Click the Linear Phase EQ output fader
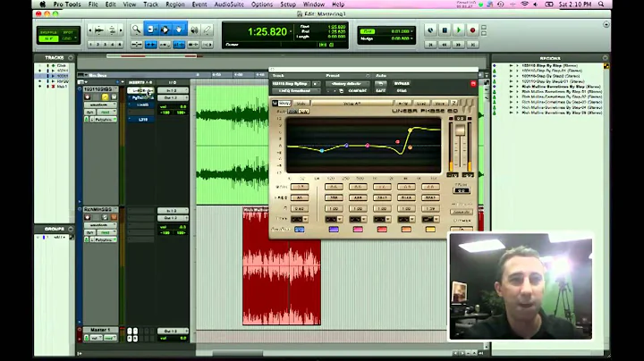 460,130
